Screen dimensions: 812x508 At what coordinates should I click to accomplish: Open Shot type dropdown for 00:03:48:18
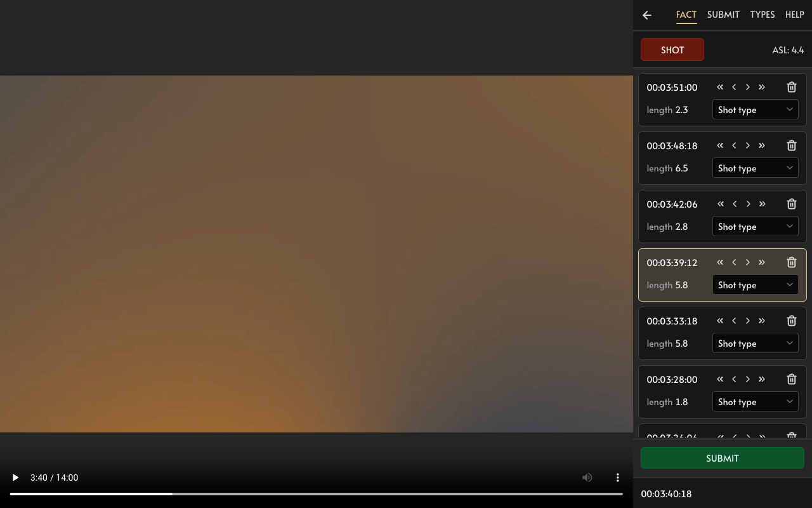[x=755, y=168]
